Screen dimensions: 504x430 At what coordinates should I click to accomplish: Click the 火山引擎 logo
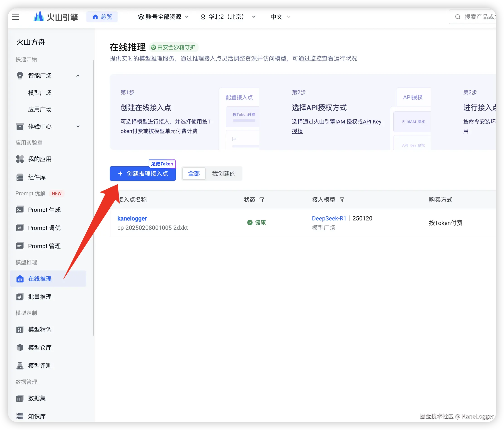pyautogui.click(x=56, y=17)
